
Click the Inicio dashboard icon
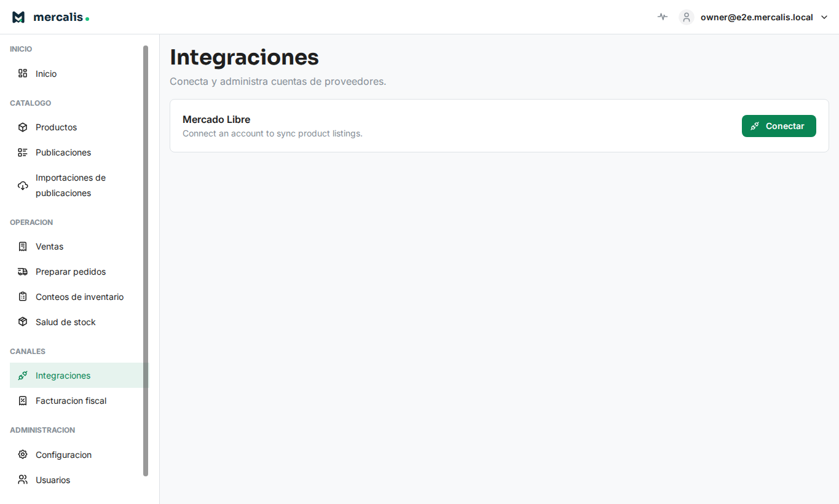pos(23,74)
